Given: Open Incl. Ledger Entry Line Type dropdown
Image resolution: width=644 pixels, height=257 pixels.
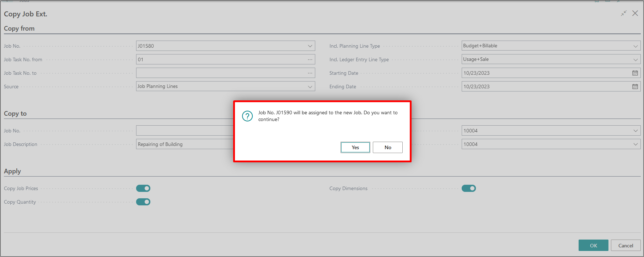Looking at the screenshot, I should (x=635, y=59).
